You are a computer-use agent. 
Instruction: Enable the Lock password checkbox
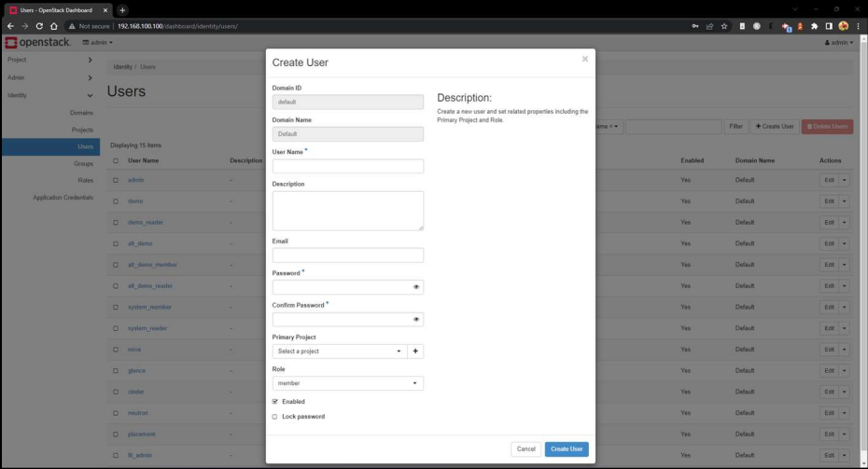tap(274, 417)
